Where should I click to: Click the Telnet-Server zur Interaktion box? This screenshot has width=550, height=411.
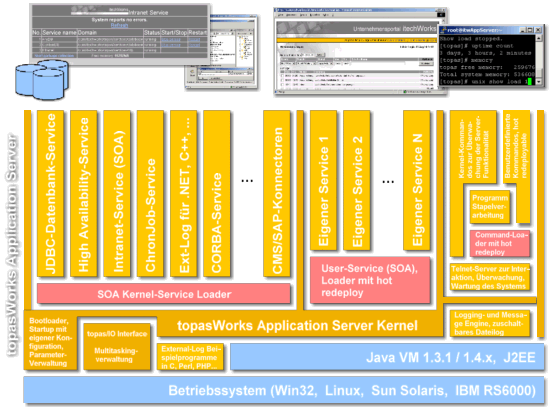click(x=490, y=277)
